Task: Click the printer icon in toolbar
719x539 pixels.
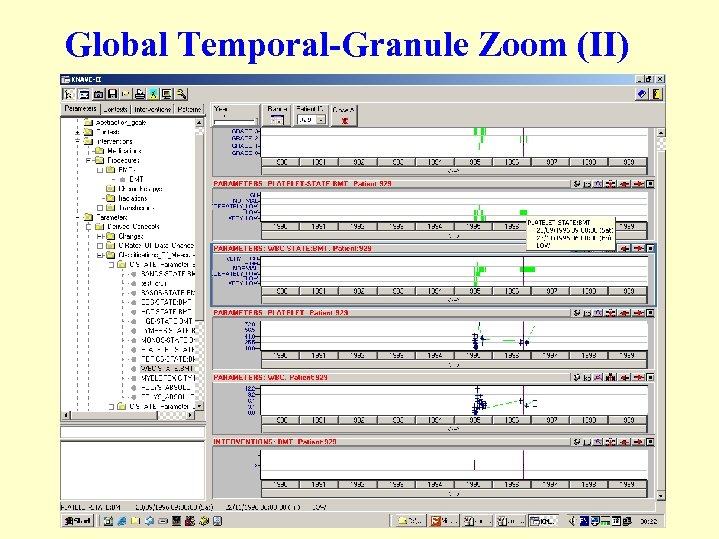Action: pos(139,94)
